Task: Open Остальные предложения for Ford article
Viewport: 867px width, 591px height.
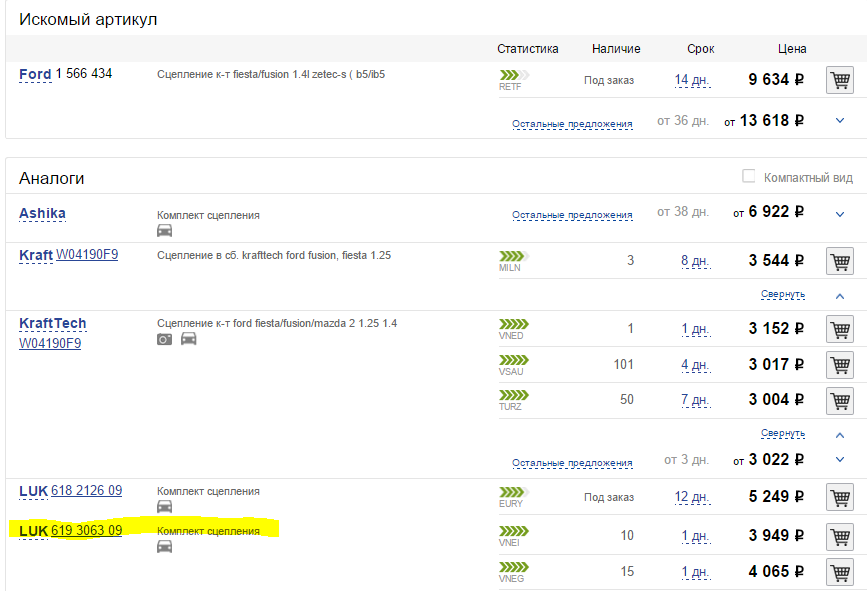Action: click(x=572, y=124)
